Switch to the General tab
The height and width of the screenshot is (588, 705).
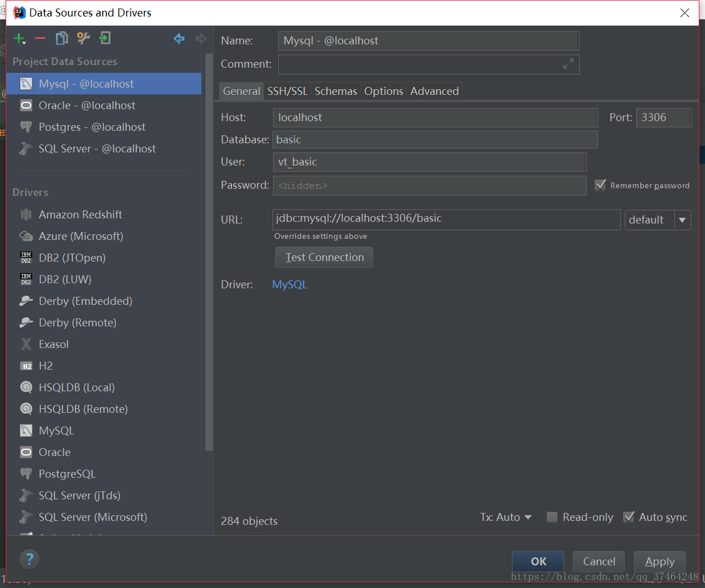tap(241, 91)
